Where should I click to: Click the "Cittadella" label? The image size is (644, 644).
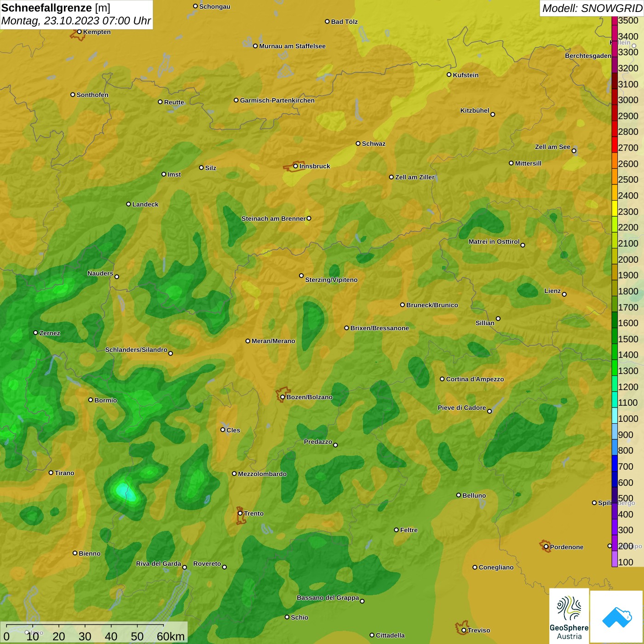point(390,635)
